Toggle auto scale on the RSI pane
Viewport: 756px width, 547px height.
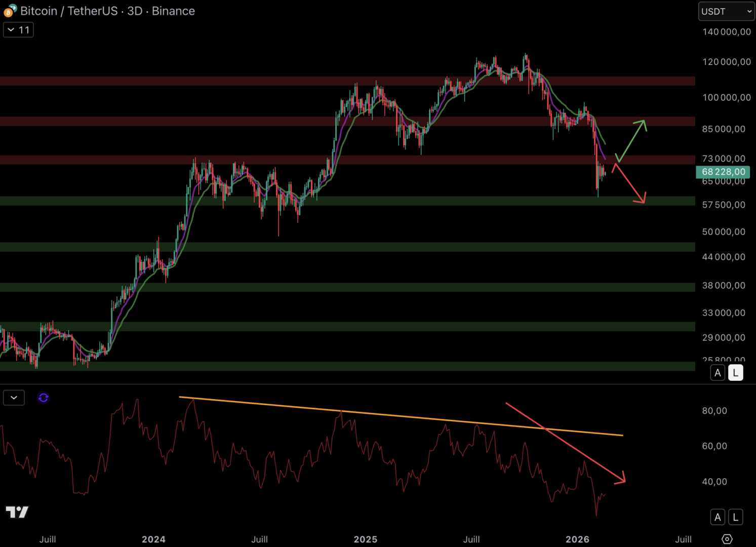(x=718, y=517)
